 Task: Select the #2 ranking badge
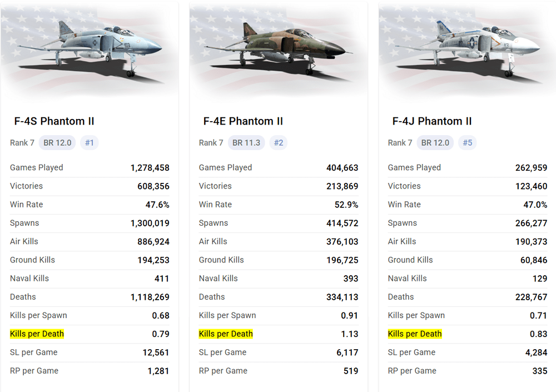point(279,143)
